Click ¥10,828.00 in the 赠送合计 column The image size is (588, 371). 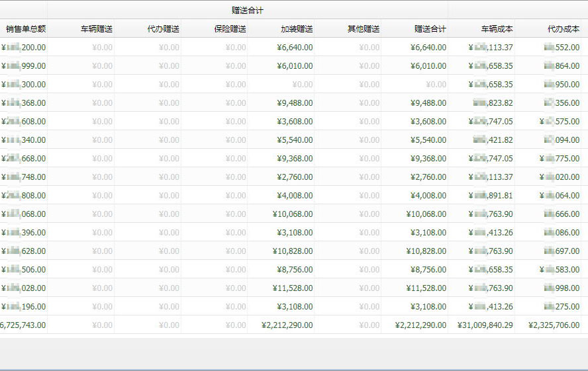426,251
